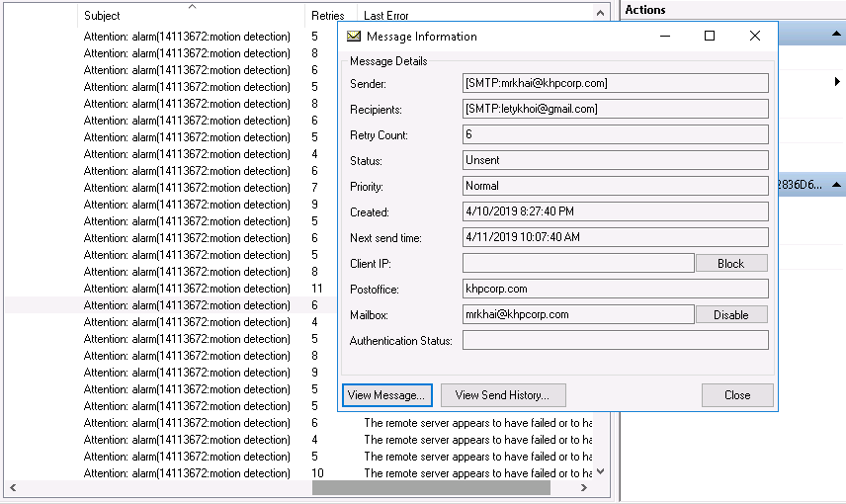Image resolution: width=846 pixels, height=504 pixels.
Task: Sort the queue by Retries column
Action: (x=327, y=15)
